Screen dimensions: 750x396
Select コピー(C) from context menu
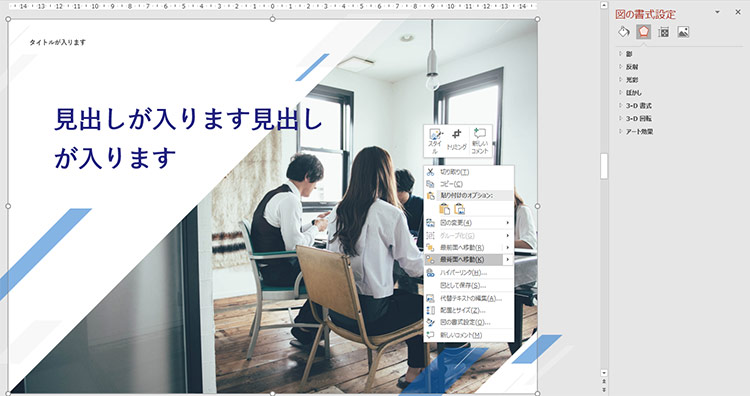pyautogui.click(x=469, y=184)
